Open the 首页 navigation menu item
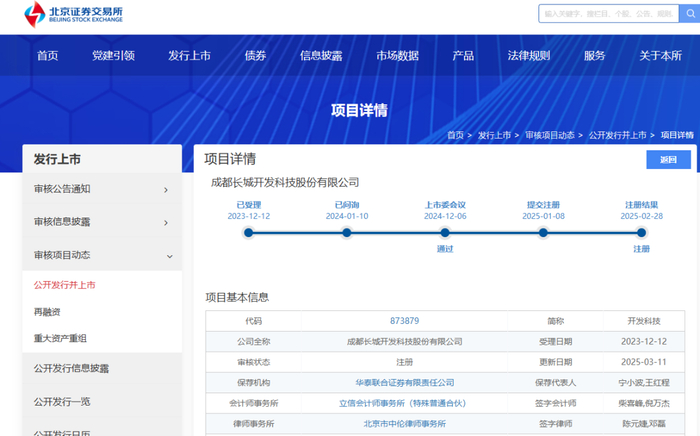 click(47, 56)
